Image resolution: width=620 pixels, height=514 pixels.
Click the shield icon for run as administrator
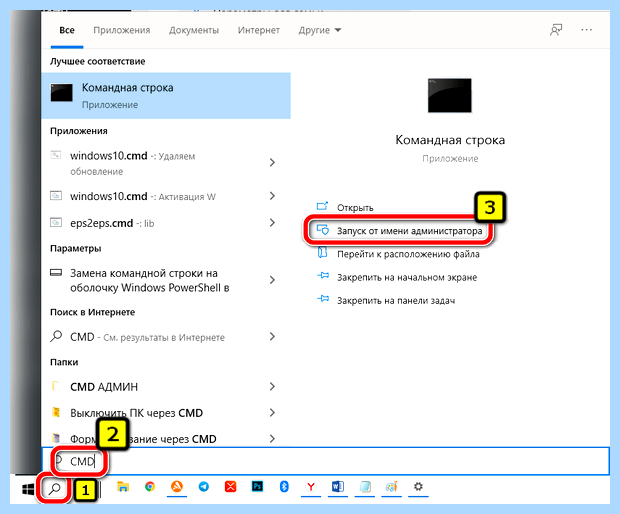(x=323, y=230)
